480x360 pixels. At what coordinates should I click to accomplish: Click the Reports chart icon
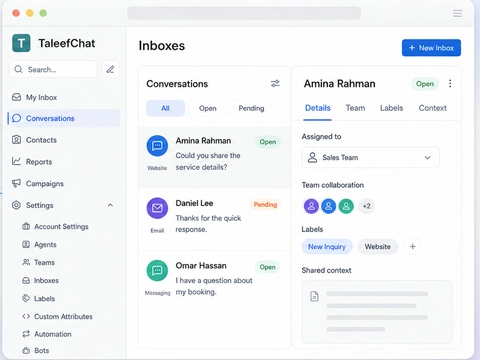16,162
